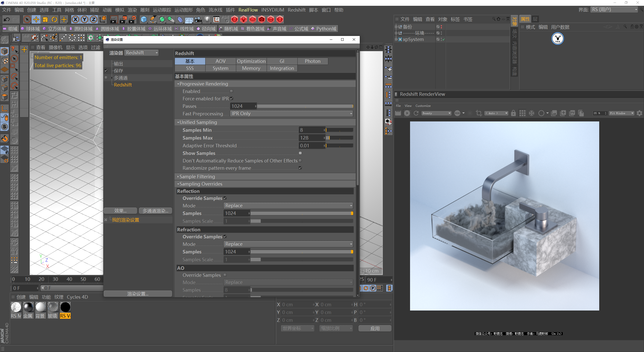Open render settings clapper with gear icon

[133, 19]
